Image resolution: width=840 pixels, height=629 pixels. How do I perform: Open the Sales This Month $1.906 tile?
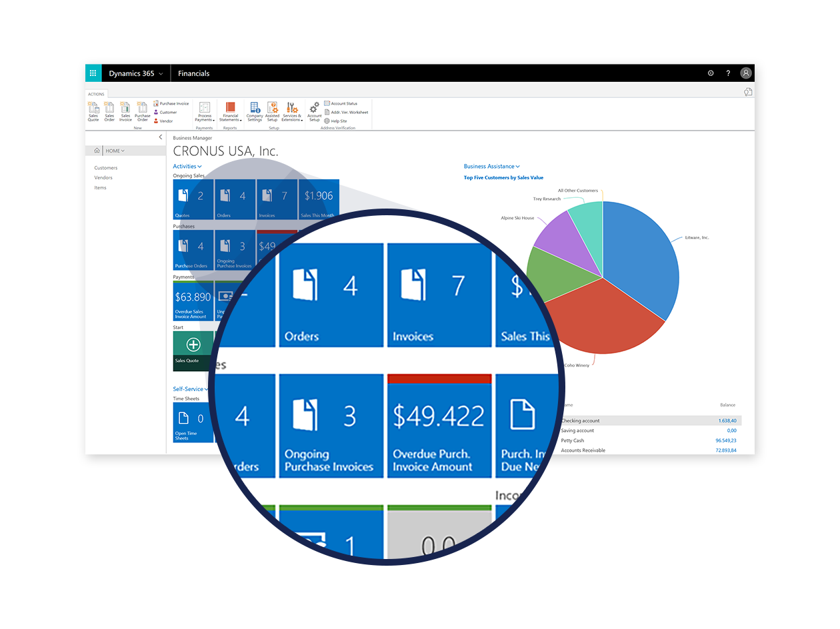(x=319, y=199)
